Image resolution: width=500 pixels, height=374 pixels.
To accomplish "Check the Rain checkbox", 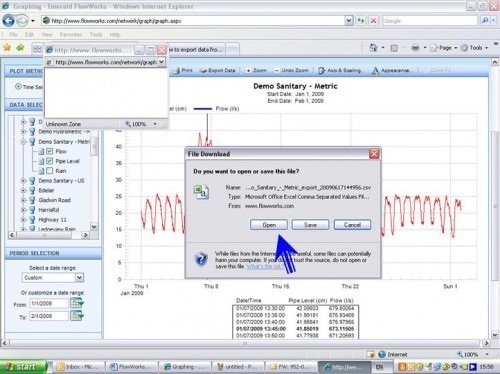I will [x=50, y=171].
